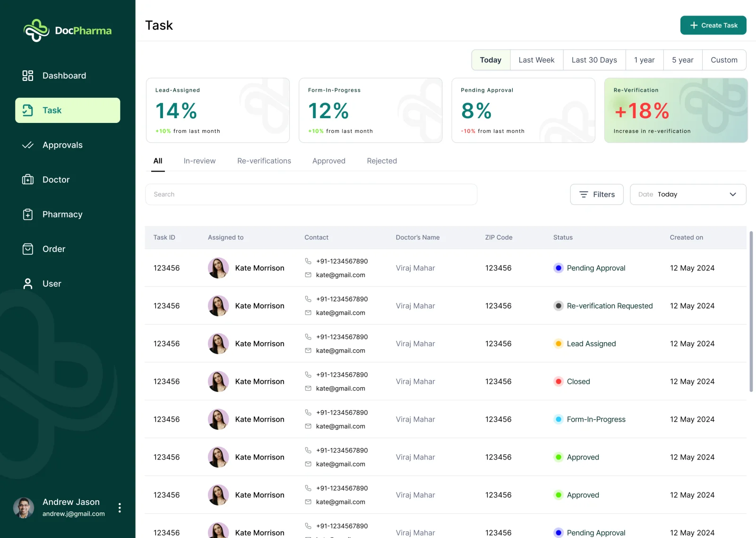Viewport: 756px width, 538px height.
Task: Sort by the Created on column header
Action: (x=686, y=237)
